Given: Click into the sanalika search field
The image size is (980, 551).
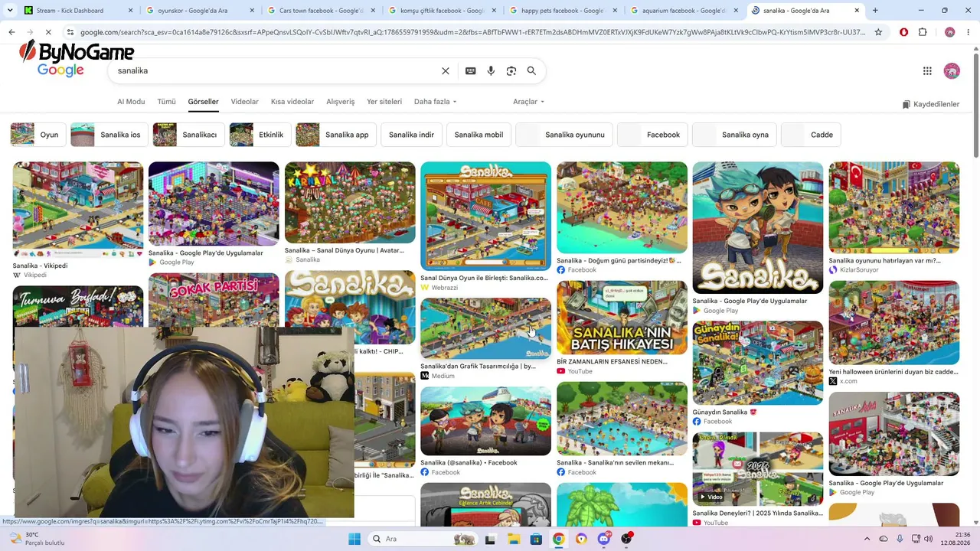Looking at the screenshot, I should (276, 71).
